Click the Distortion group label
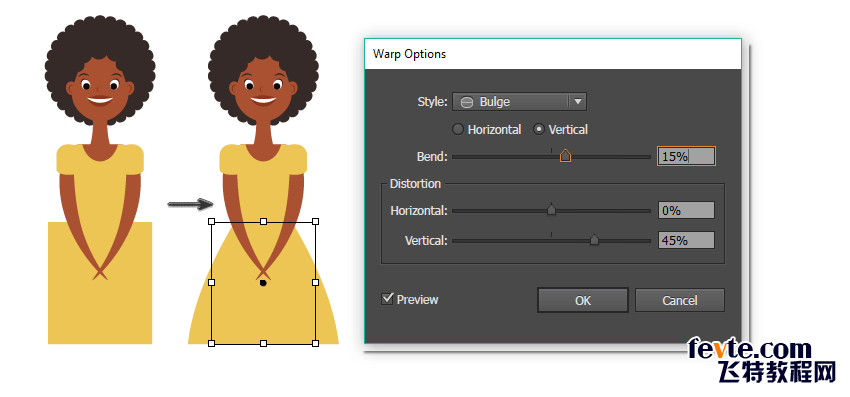 coord(415,184)
